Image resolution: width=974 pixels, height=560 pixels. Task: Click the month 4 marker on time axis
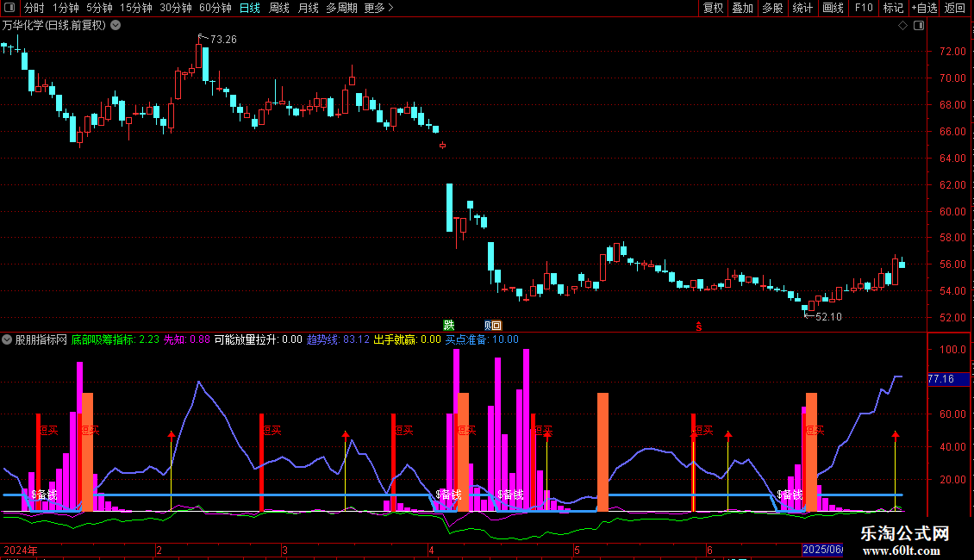click(x=430, y=550)
